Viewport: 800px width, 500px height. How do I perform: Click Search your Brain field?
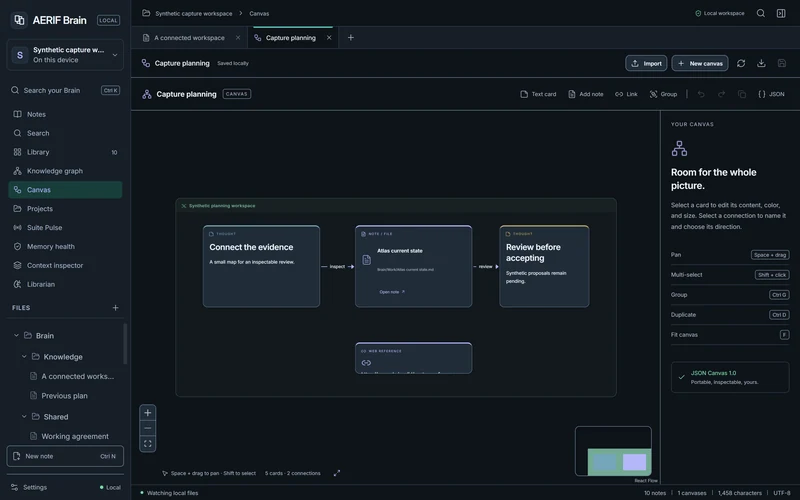tap(65, 90)
